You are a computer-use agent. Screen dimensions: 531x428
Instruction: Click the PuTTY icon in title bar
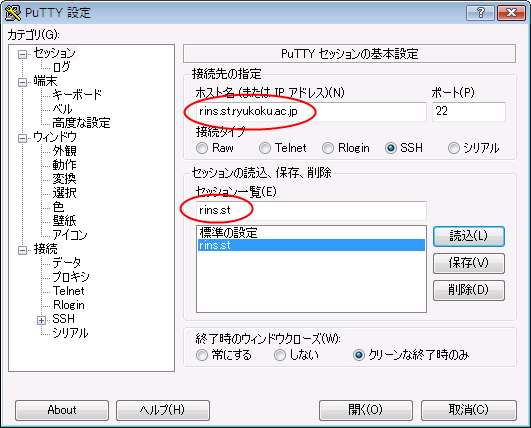coord(12,13)
